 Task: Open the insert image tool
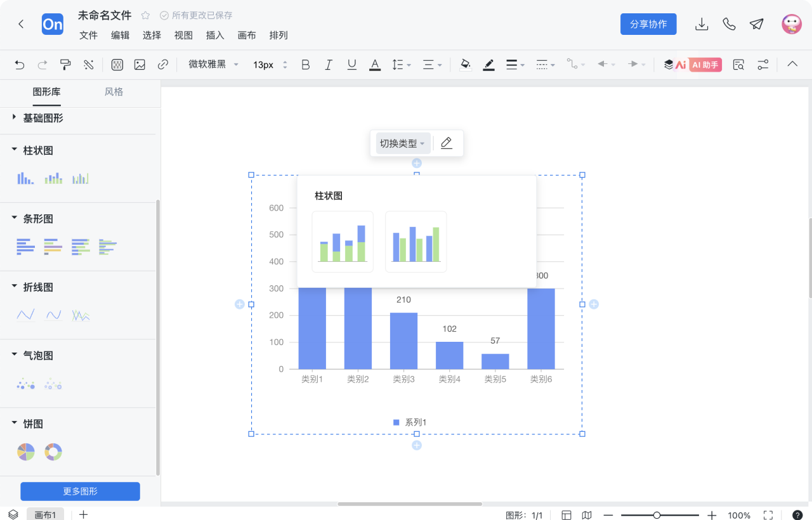[x=140, y=64]
